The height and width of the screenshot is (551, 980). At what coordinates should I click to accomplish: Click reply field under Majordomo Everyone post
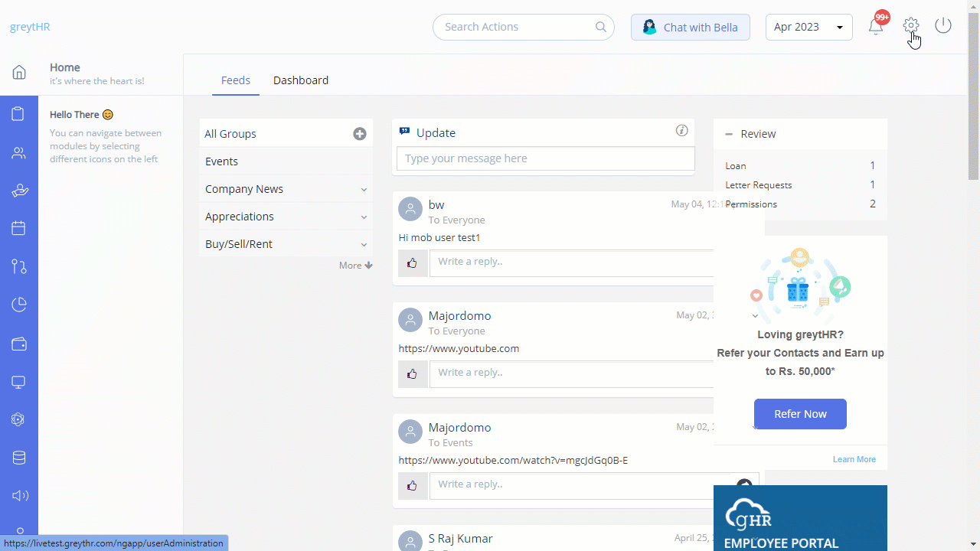coord(571,373)
